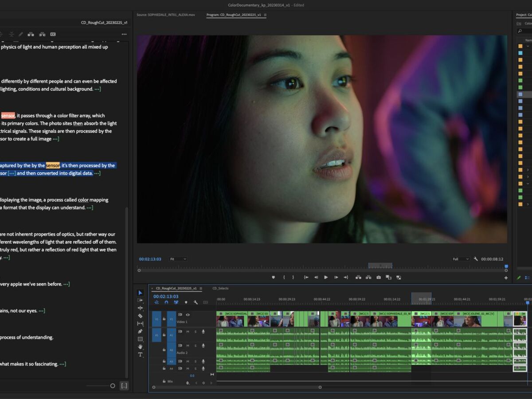Hide Video 1 output with the eye toggle

coord(188,315)
